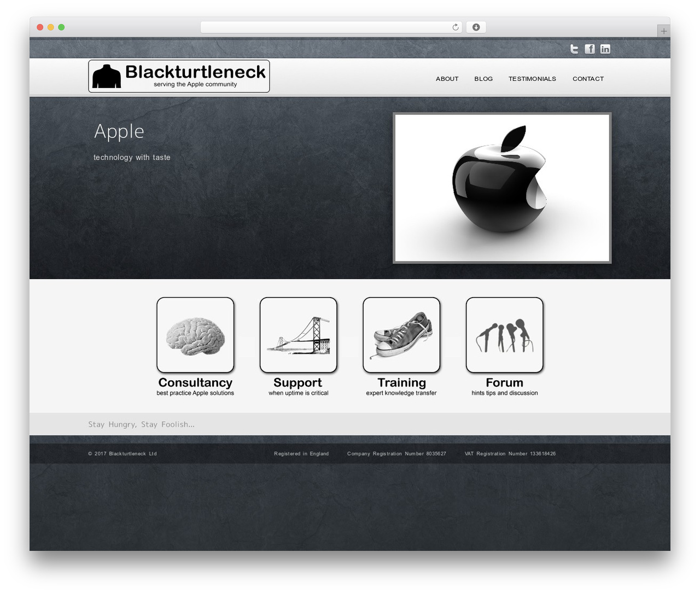
Task: Click the yellow minimize window button
Action: (x=51, y=27)
